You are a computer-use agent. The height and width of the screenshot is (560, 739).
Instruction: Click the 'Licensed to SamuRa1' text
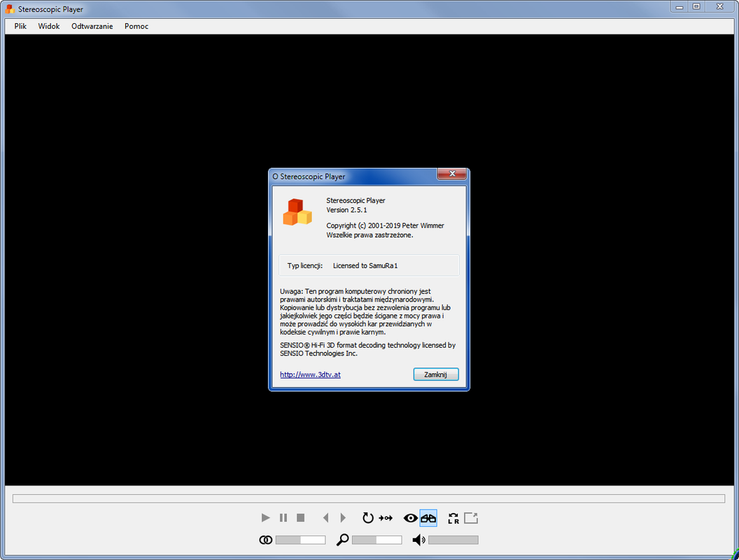pos(365,266)
